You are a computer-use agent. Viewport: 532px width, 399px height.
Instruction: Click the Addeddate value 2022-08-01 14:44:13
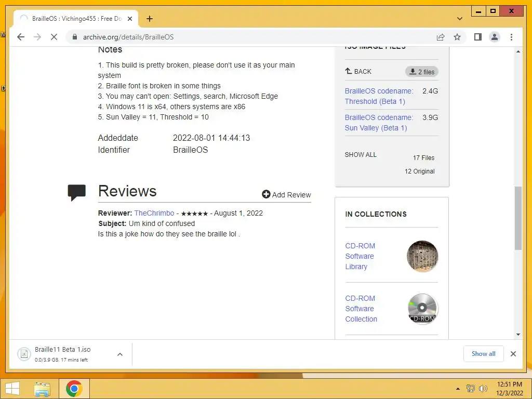pos(211,138)
